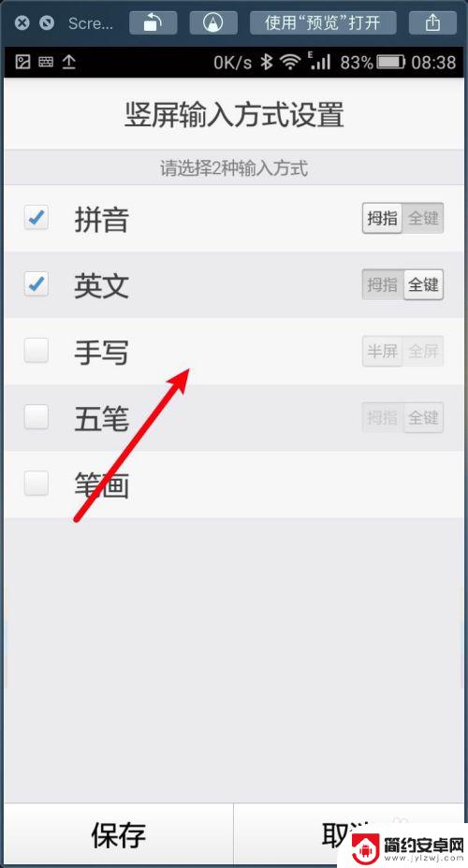Select 半屏 for 手写 input

383,351
